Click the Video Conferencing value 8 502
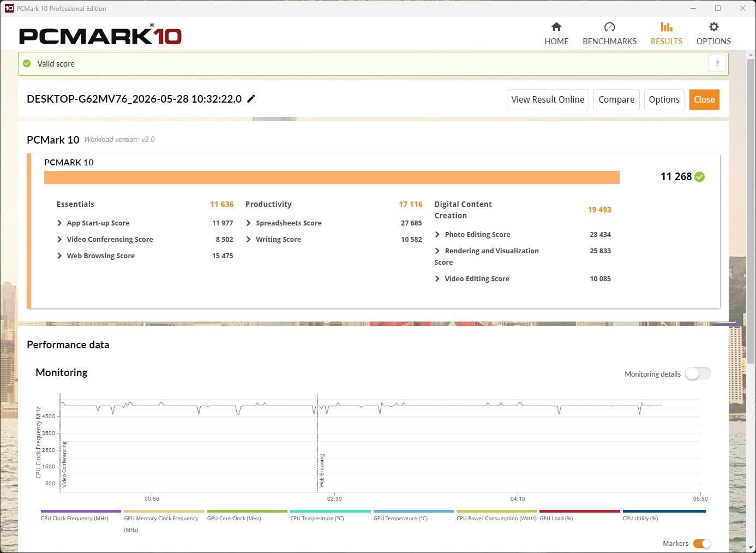The image size is (756, 553). 224,239
